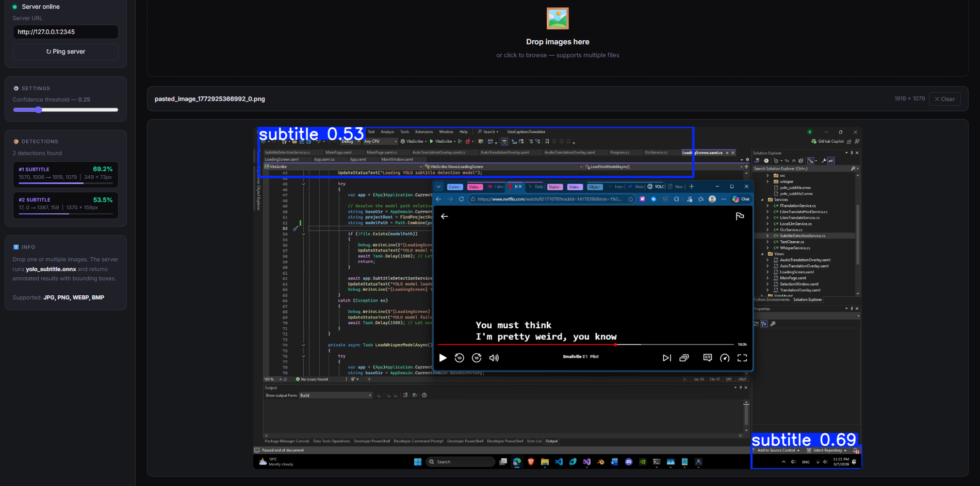Open the playback speed control
Viewport: 980px width, 486px height.
pyautogui.click(x=725, y=358)
